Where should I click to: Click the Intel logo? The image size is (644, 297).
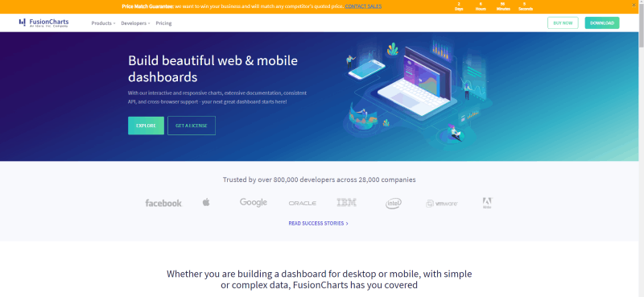394,204
